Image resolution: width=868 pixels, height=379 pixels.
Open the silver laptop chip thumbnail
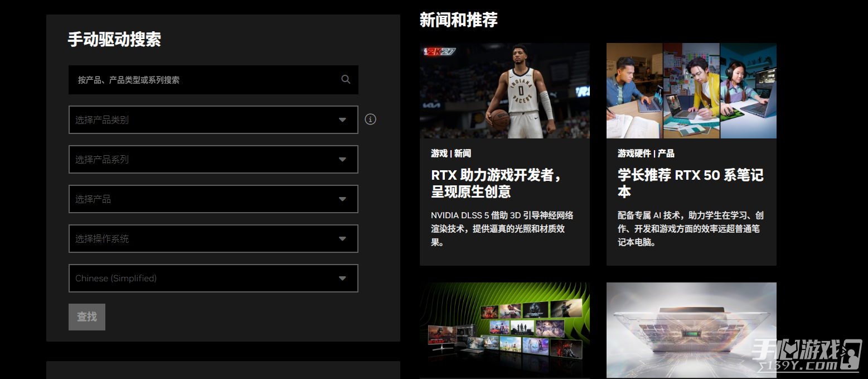point(691,330)
